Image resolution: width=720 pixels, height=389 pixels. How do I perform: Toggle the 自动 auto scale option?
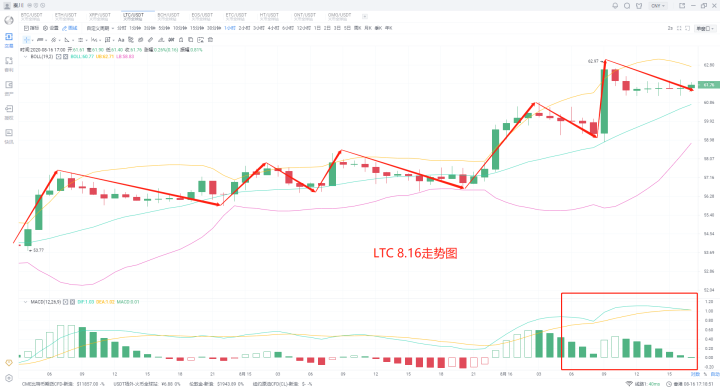[715, 374]
